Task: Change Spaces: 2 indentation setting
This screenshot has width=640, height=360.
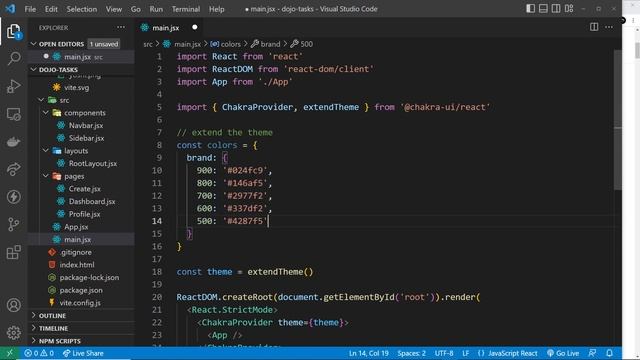Action: [411, 353]
